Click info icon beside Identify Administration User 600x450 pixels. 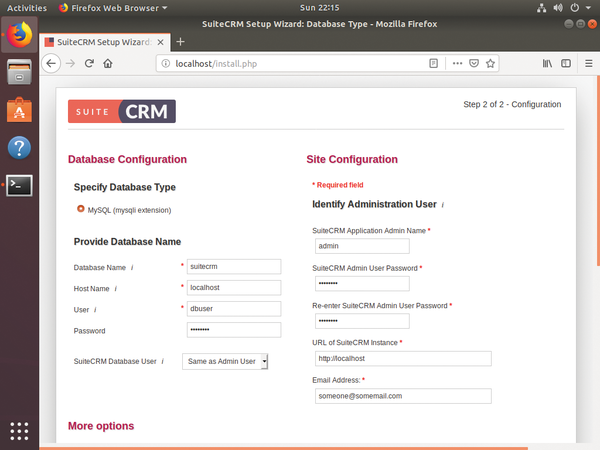coord(443,205)
